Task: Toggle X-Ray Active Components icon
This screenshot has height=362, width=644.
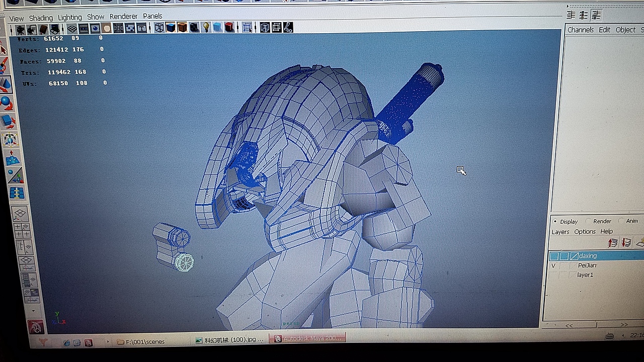Action: coord(276,27)
